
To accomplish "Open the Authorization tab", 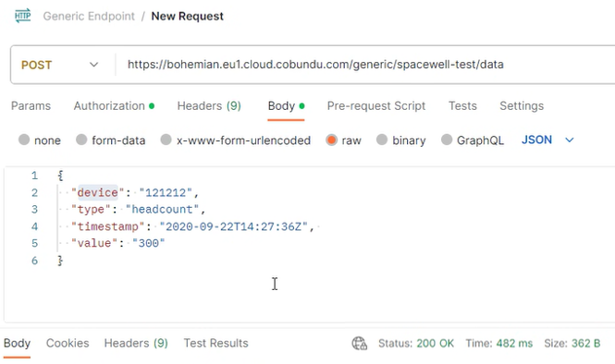I will (x=114, y=106).
